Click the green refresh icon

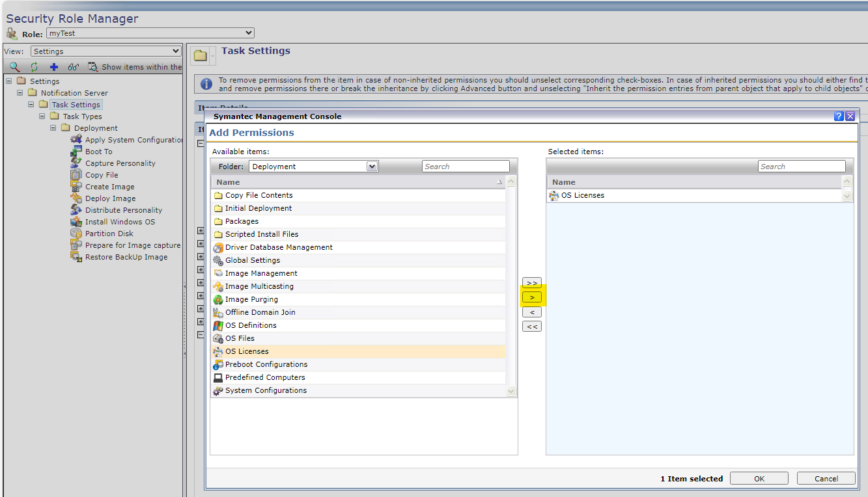tap(34, 67)
